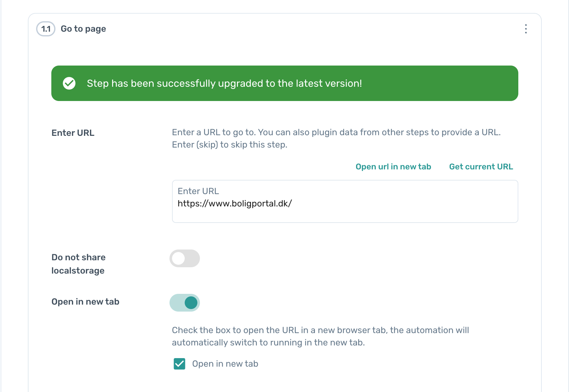Disable the Open in new tab switch
This screenshot has height=392, width=569.
click(185, 303)
